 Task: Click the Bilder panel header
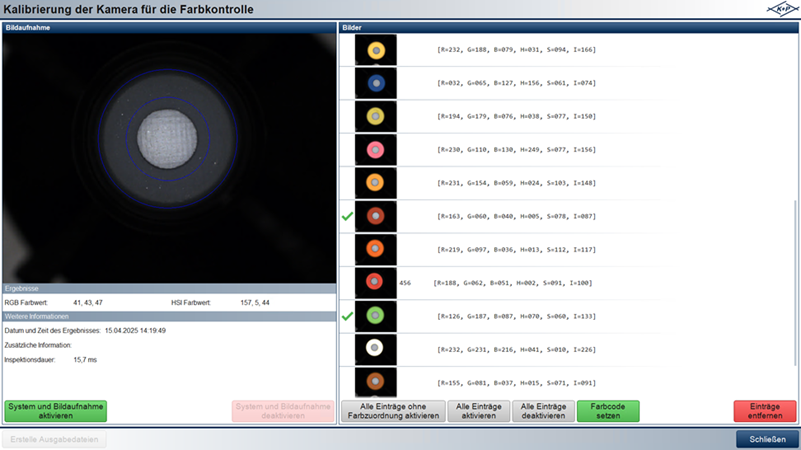(x=569, y=28)
